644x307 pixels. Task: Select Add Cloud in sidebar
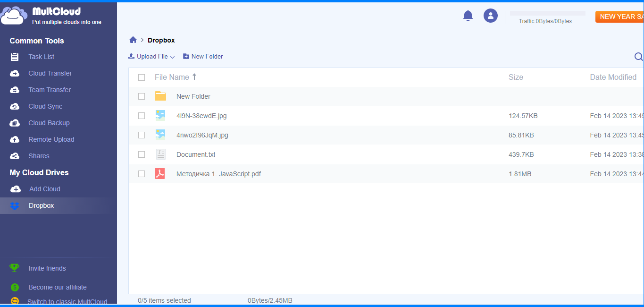point(45,189)
